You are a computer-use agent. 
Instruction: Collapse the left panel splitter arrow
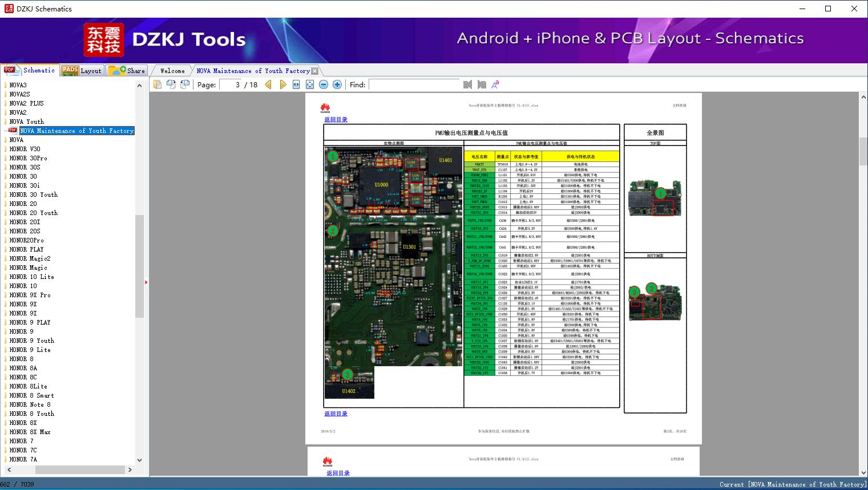pyautogui.click(x=146, y=282)
